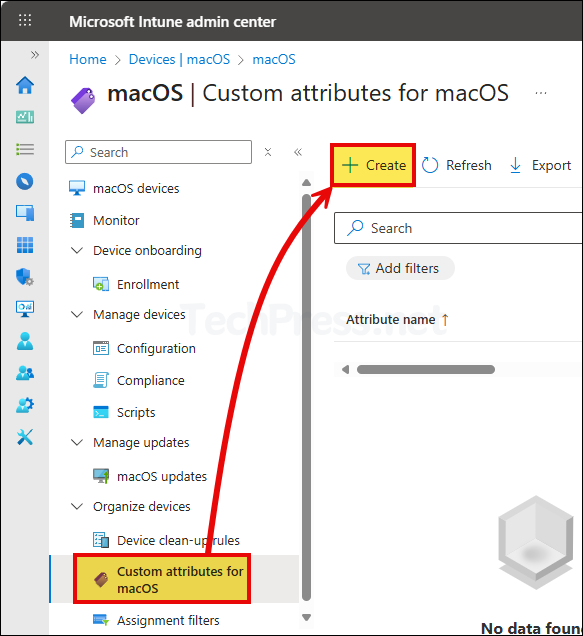
Task: Click the horizontal scrollbar left arrow
Action: click(345, 370)
